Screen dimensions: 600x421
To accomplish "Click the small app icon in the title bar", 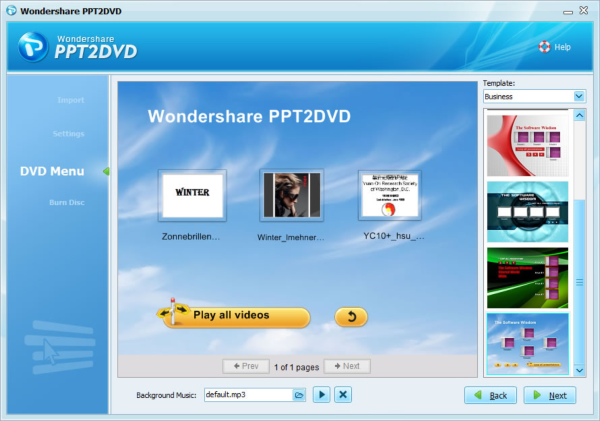I will click(11, 10).
